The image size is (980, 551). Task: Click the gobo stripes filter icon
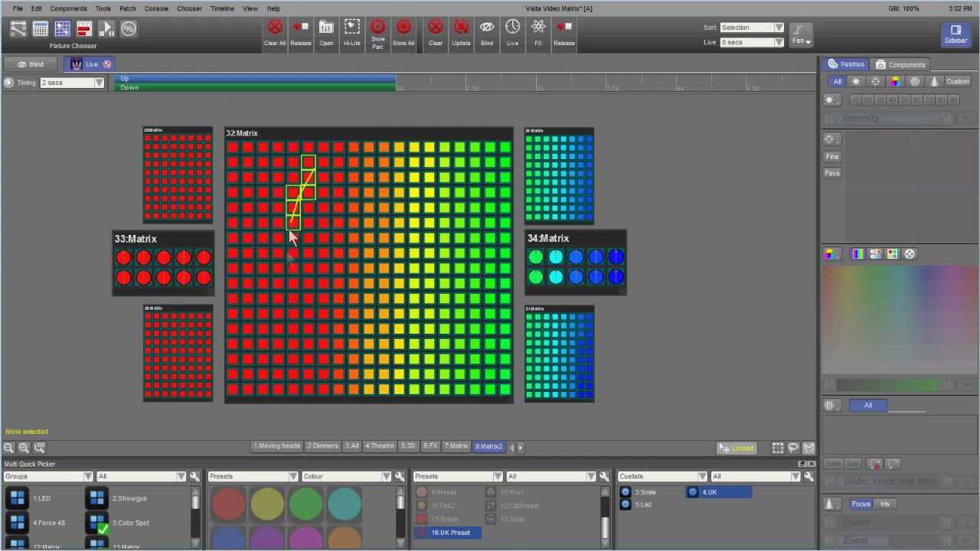(x=915, y=81)
